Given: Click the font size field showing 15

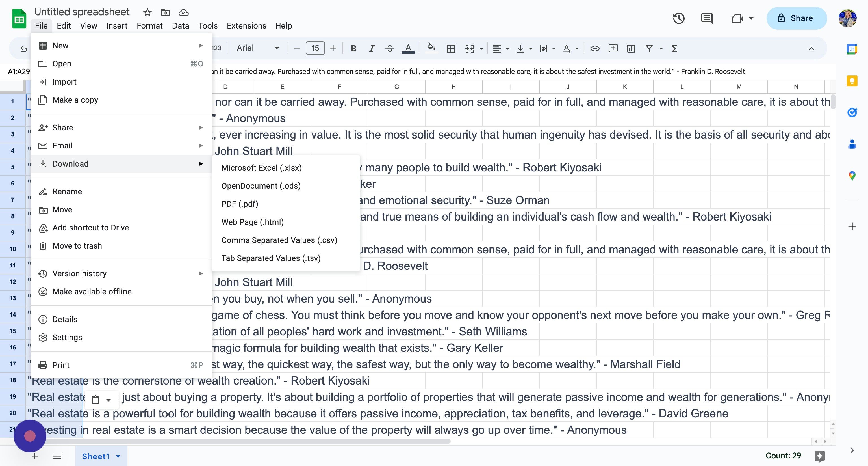Looking at the screenshot, I should tap(315, 48).
